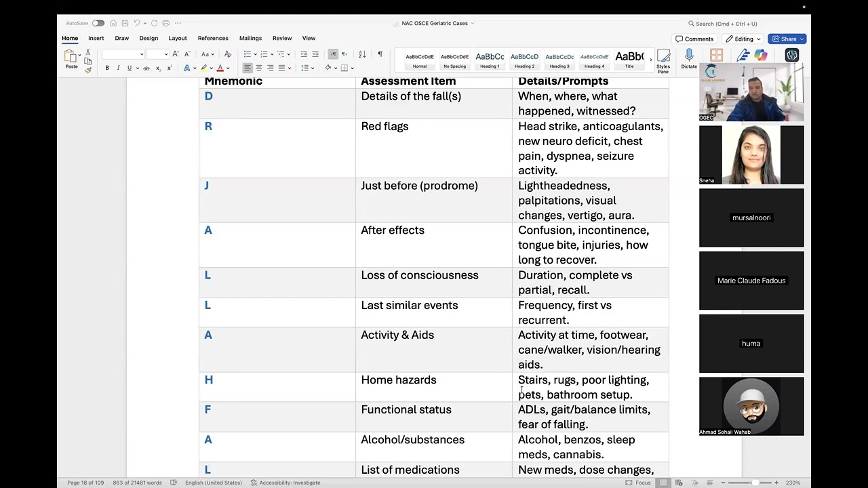Click the Cut scissors icon

87,52
